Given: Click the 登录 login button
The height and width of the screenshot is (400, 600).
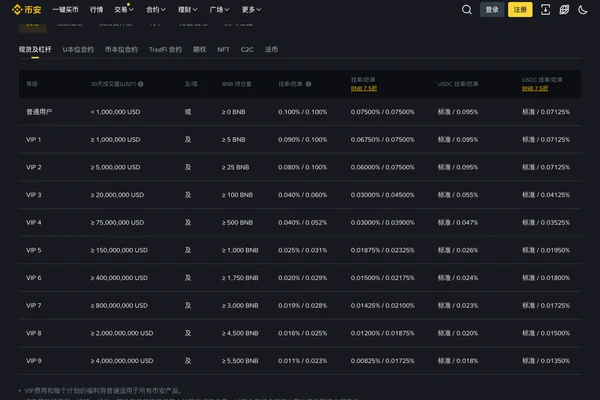Looking at the screenshot, I should click(x=492, y=10).
